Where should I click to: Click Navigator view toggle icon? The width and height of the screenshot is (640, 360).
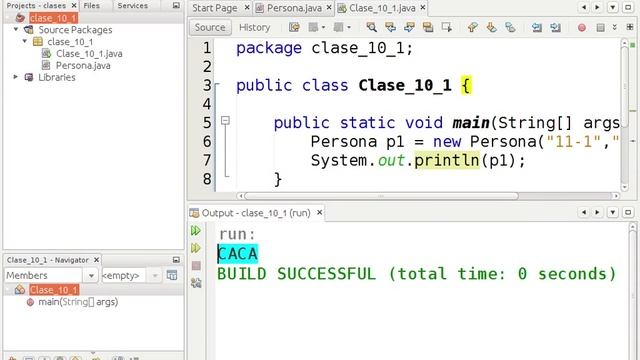click(172, 275)
